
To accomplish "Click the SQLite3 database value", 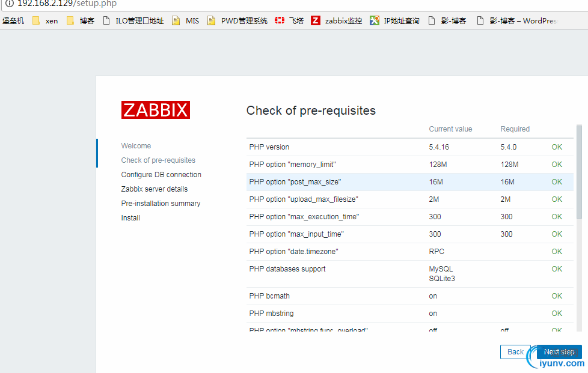I will click(442, 279).
